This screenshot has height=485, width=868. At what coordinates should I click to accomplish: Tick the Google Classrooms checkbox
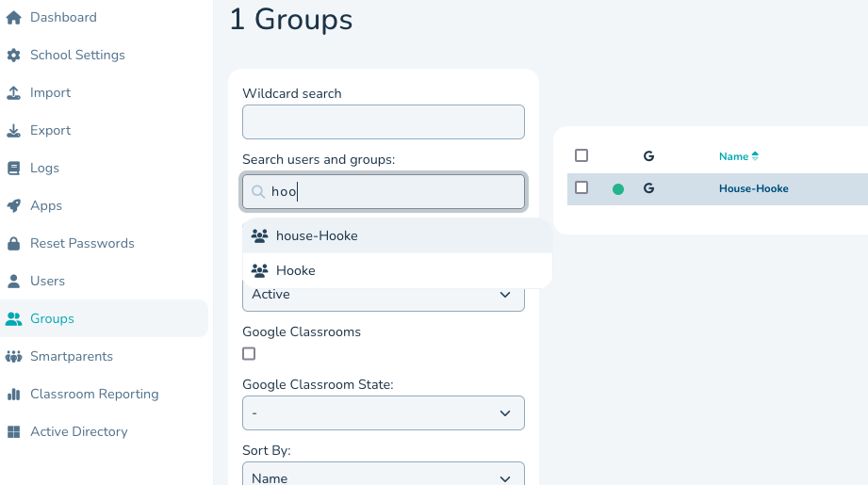pyautogui.click(x=249, y=354)
